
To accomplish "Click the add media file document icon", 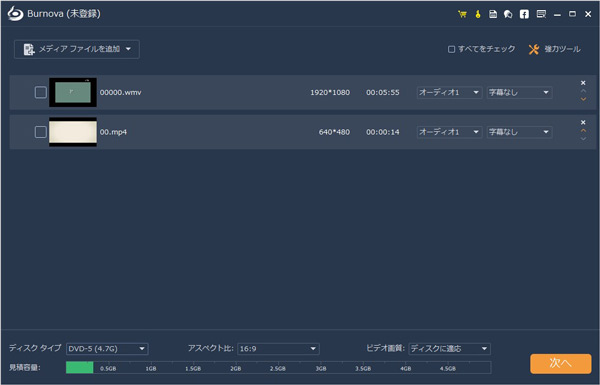I will coord(29,49).
